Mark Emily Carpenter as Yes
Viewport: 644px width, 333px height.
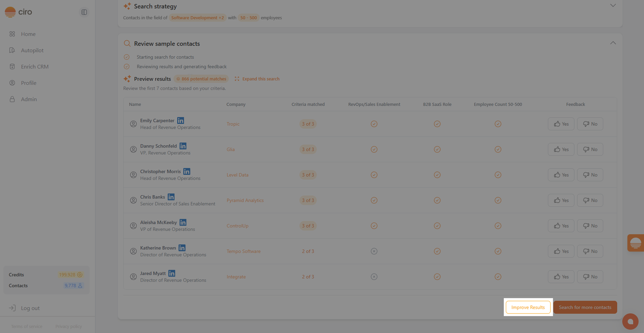point(561,124)
